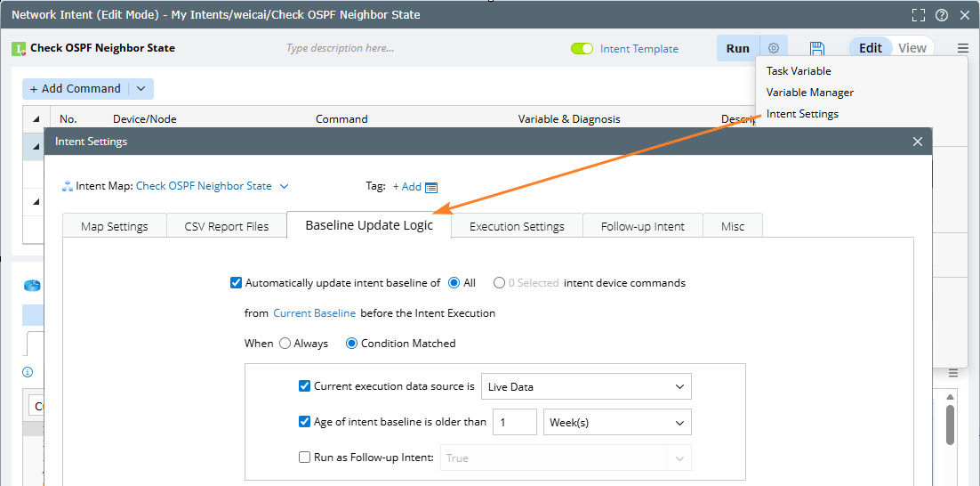The height and width of the screenshot is (486, 980).
Task: Click the baseline age number field
Action: coord(515,422)
